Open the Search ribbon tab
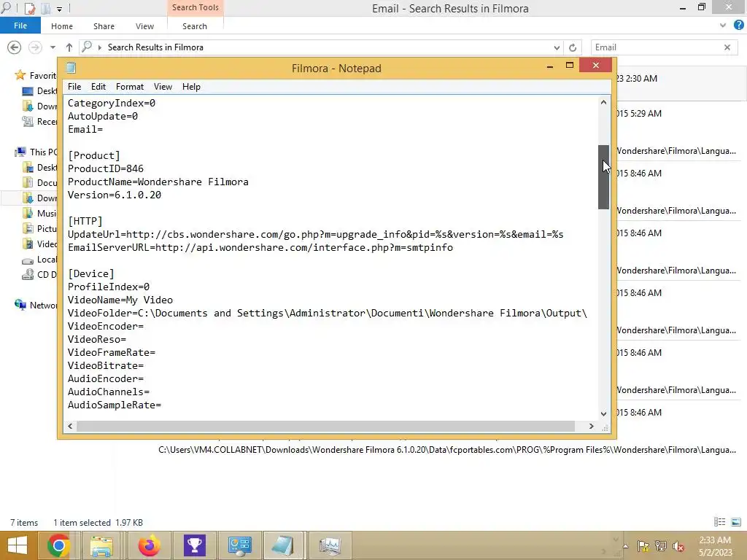747x560 pixels. click(x=195, y=26)
